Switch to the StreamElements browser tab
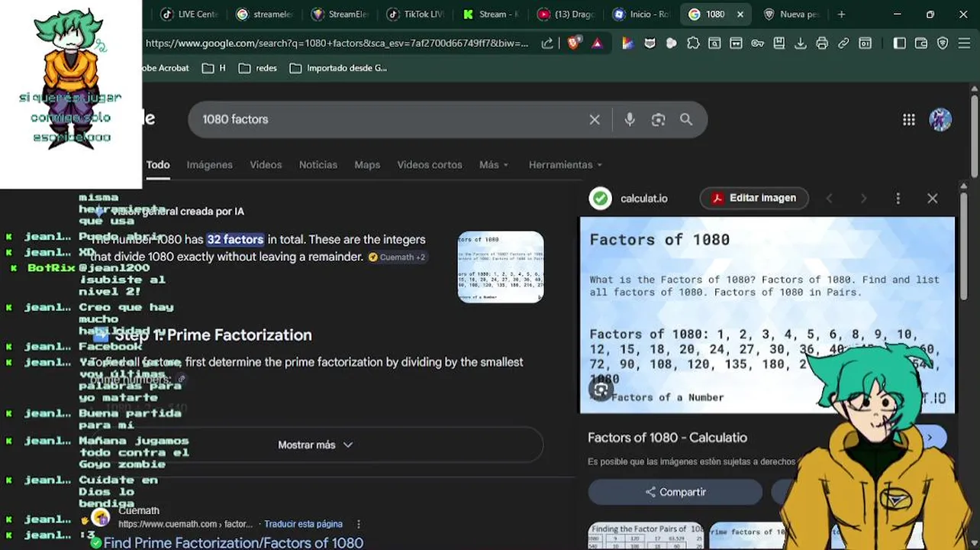Screen dimensions: 980x550 340,14
